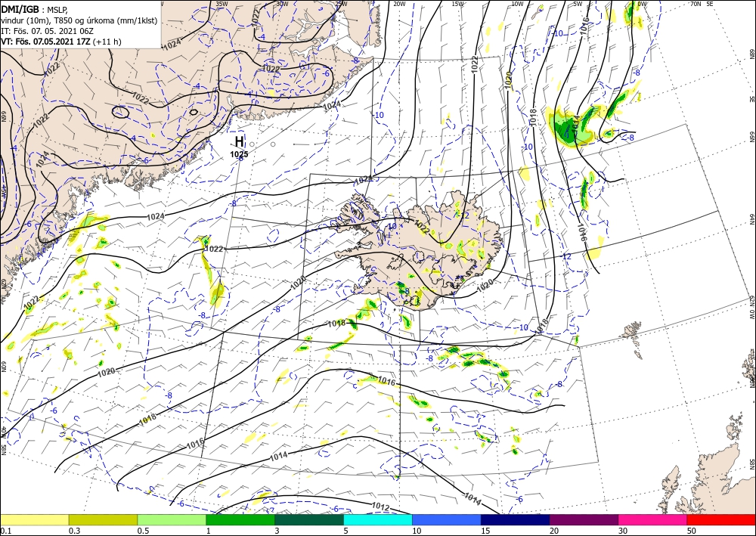The image size is (756, 536).
Task: Select the green 1–3 precipitation legend segment
Action: tap(240, 520)
